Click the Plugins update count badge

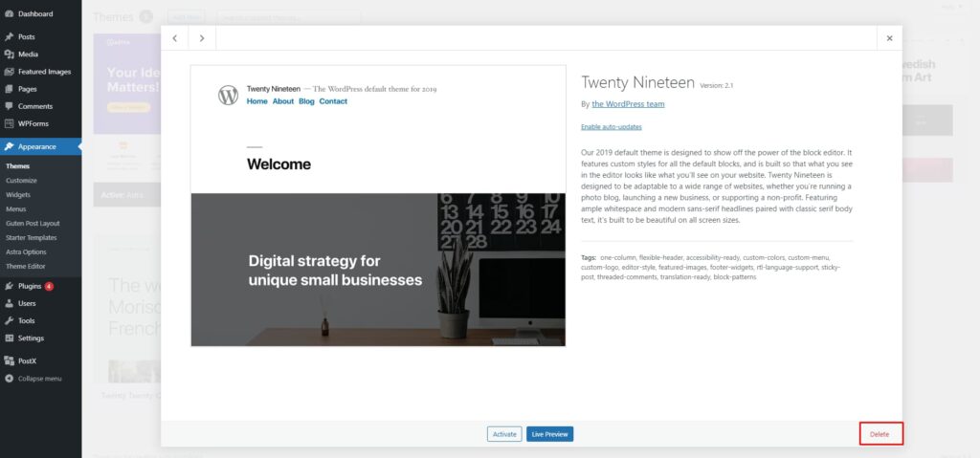coord(49,286)
